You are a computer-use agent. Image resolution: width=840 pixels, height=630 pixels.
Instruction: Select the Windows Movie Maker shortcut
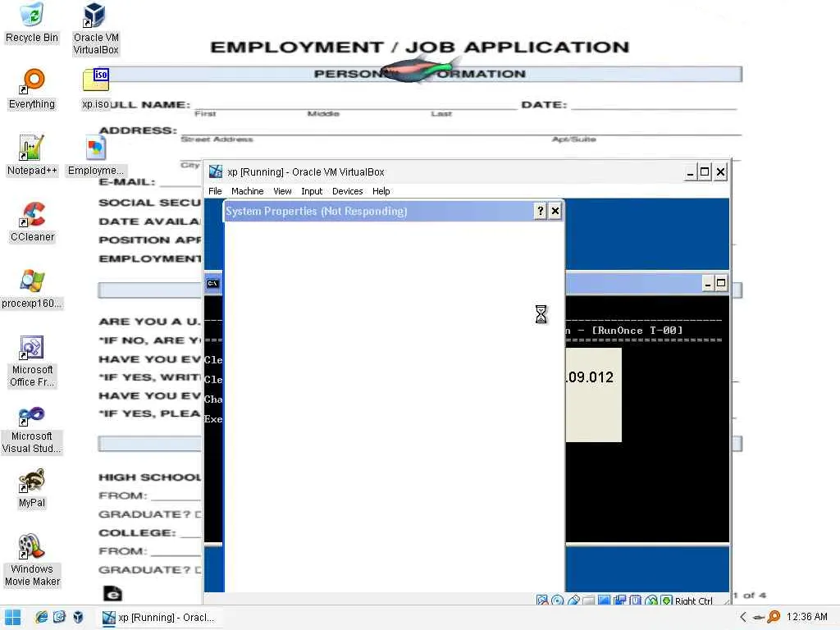tap(32, 561)
